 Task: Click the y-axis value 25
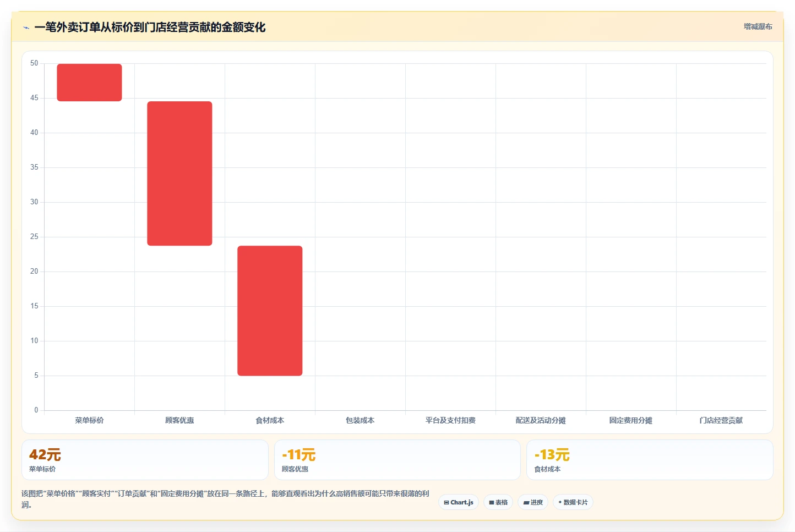(34, 237)
